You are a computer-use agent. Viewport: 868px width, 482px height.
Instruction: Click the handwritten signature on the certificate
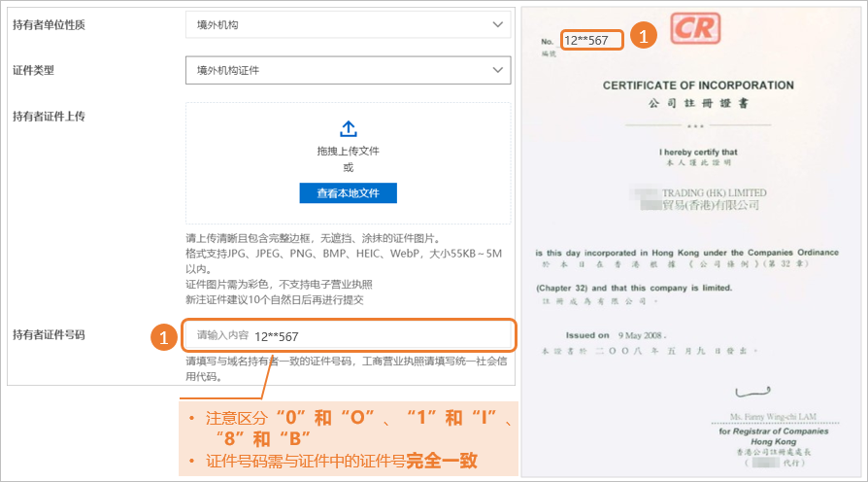point(755,394)
